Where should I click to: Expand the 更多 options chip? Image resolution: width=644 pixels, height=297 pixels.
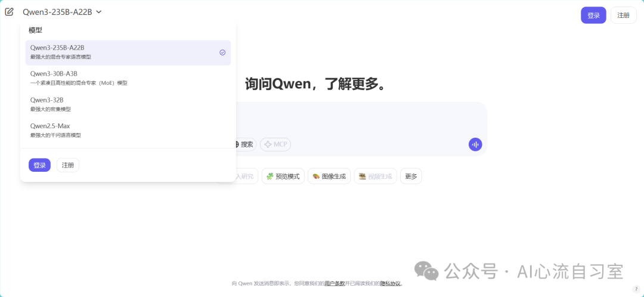tap(411, 176)
